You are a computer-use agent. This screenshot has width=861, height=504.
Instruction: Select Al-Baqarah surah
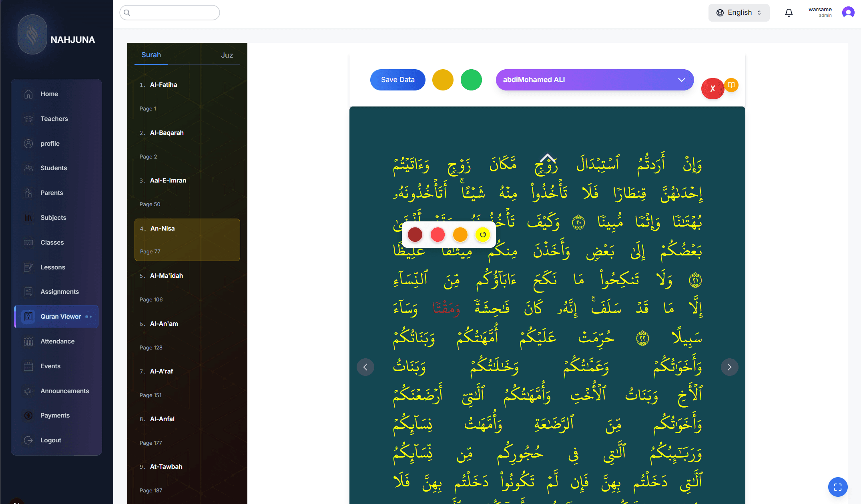click(167, 133)
